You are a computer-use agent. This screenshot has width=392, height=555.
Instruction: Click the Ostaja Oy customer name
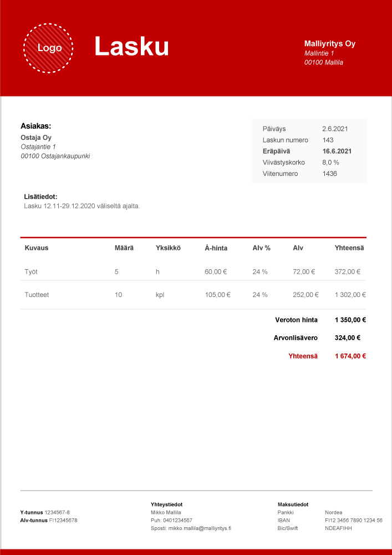pyautogui.click(x=36, y=138)
